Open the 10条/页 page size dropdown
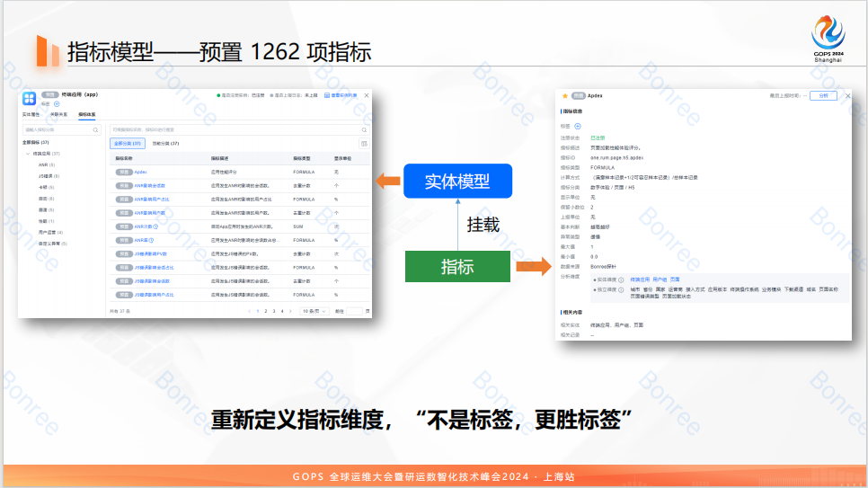868x488 pixels. click(x=314, y=311)
